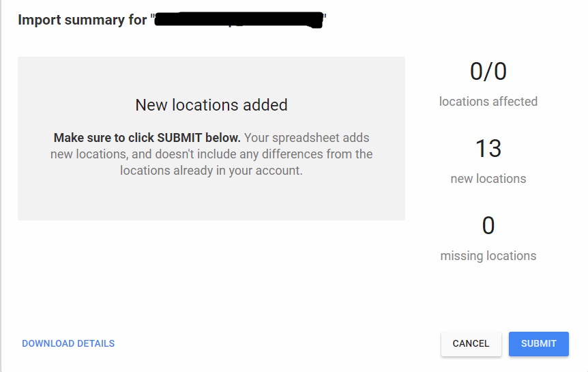Click the "Your spreadsheet adds" sentence start
588x372 pixels.
point(306,138)
